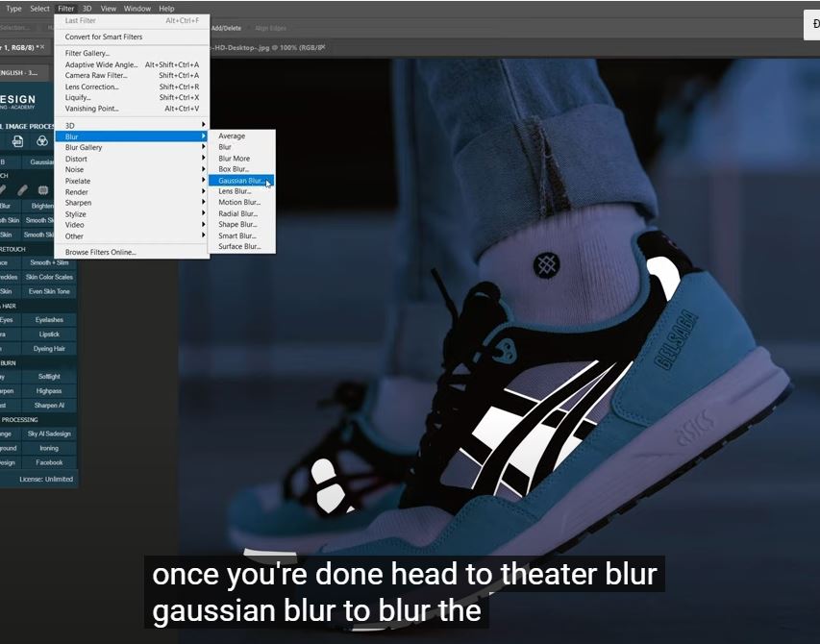Choose Gaussian Blur from the Blur submenu
The image size is (820, 644).
240,181
